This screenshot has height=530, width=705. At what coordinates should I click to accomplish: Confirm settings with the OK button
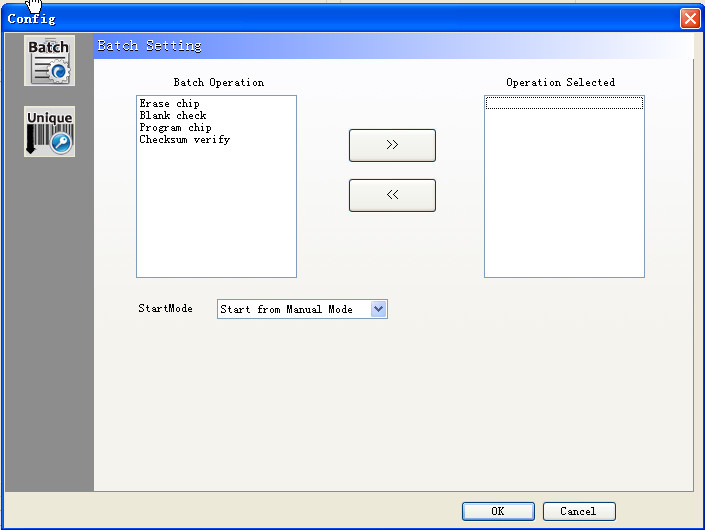(498, 512)
